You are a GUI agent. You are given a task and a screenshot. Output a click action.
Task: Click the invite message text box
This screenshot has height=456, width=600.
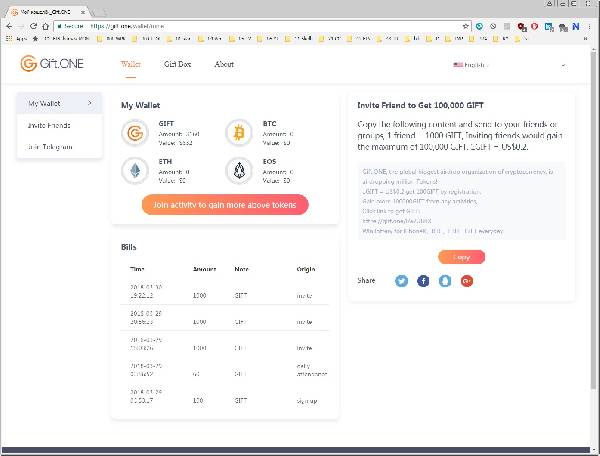coord(461,201)
